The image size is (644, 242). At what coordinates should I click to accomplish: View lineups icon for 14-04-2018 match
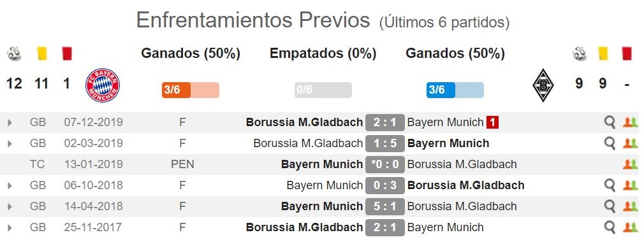tap(630, 206)
